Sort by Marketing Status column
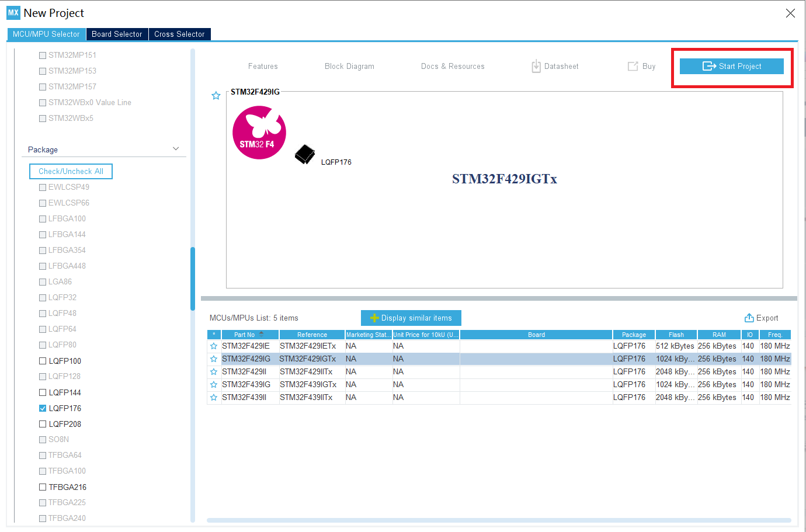The width and height of the screenshot is (806, 532). click(368, 335)
